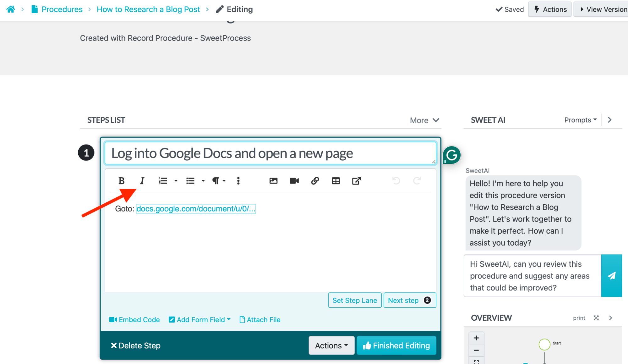
Task: Expand the More dropdown in Steps List
Action: [424, 120]
